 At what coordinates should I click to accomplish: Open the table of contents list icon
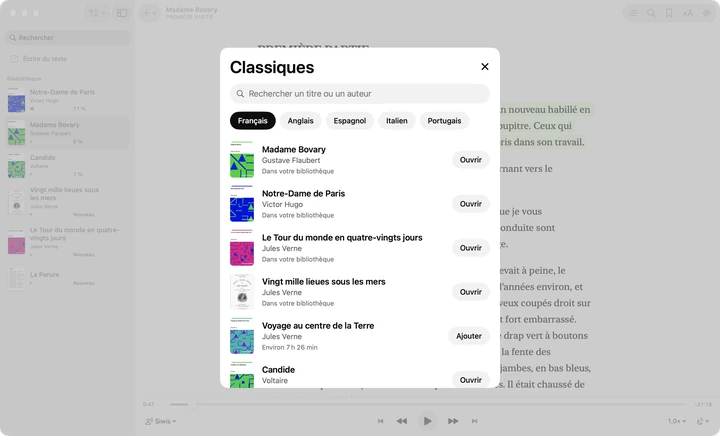click(x=633, y=13)
